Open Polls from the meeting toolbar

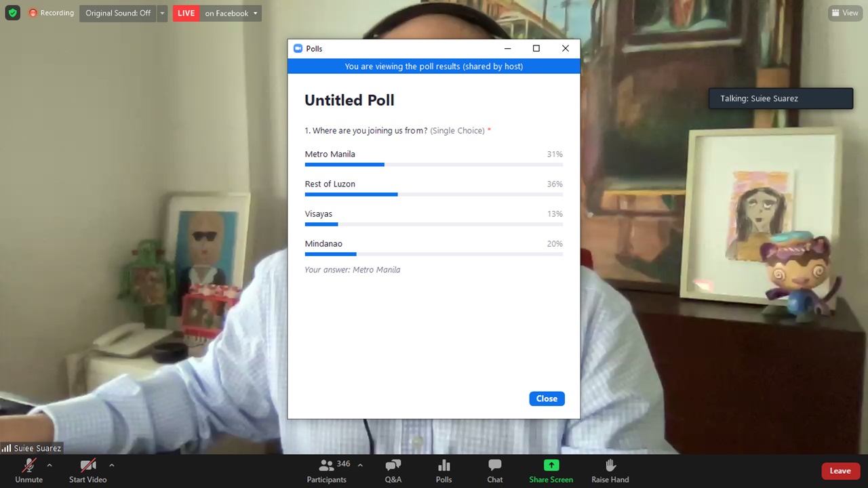443,470
